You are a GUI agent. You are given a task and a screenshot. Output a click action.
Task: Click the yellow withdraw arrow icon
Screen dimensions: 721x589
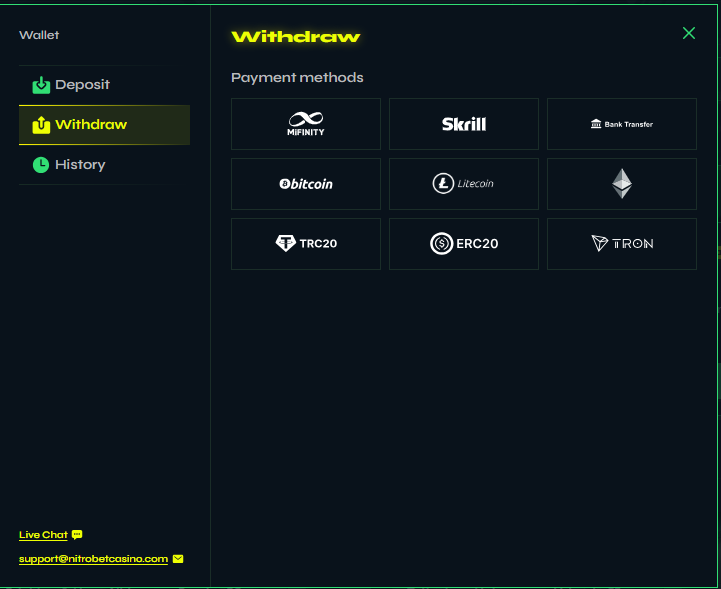point(41,125)
